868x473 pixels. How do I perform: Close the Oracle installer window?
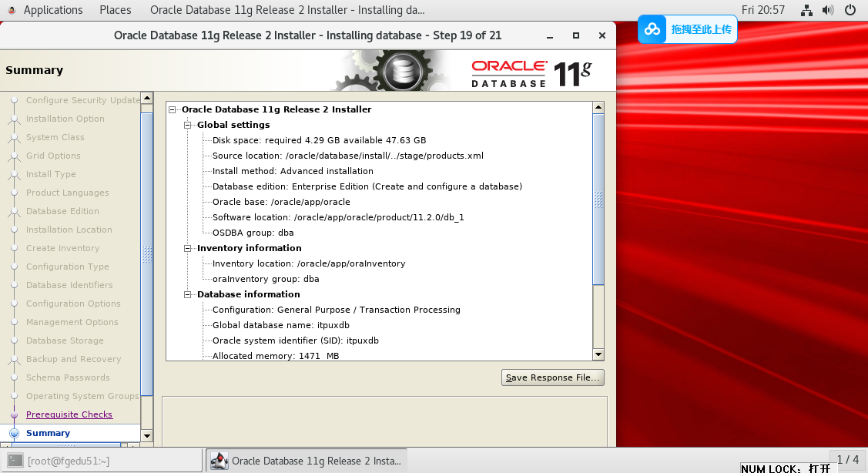[x=602, y=35]
